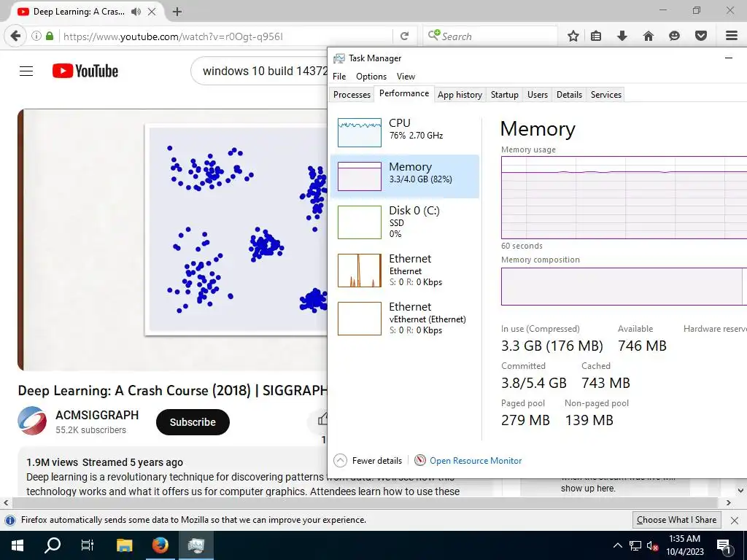Go back using Firefox back arrow

16,36
